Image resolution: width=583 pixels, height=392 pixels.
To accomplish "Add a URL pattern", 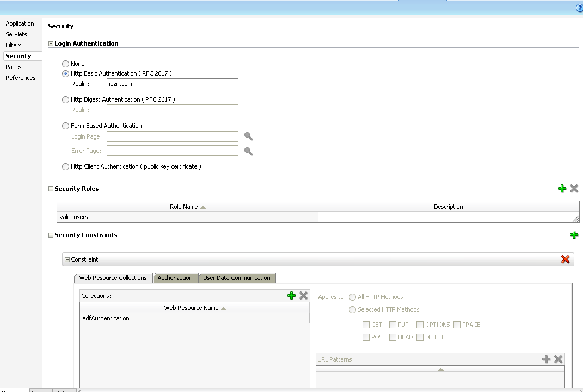I will (x=546, y=359).
